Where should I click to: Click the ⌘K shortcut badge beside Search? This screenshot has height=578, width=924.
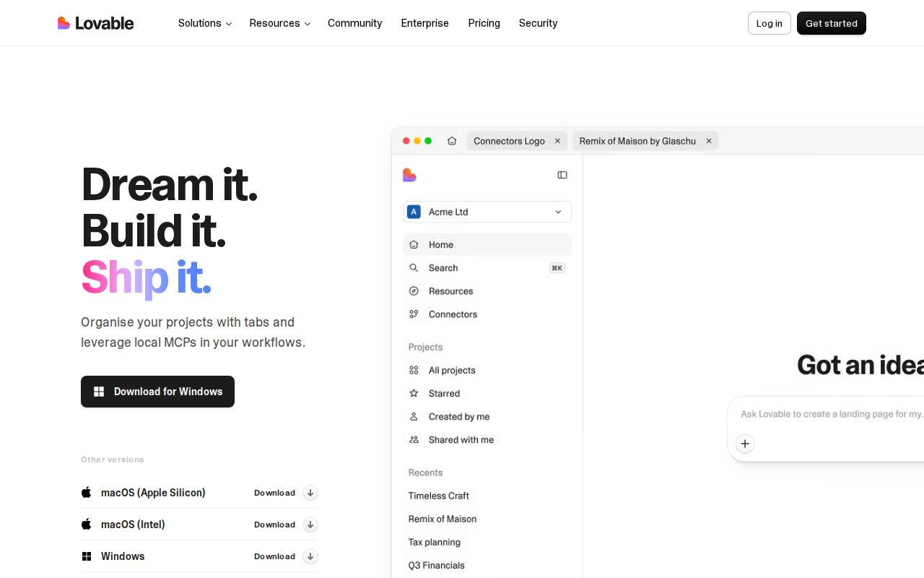point(557,268)
